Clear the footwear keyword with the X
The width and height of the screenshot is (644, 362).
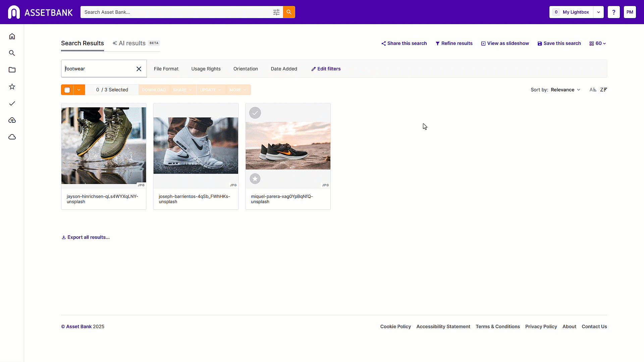[x=139, y=69]
